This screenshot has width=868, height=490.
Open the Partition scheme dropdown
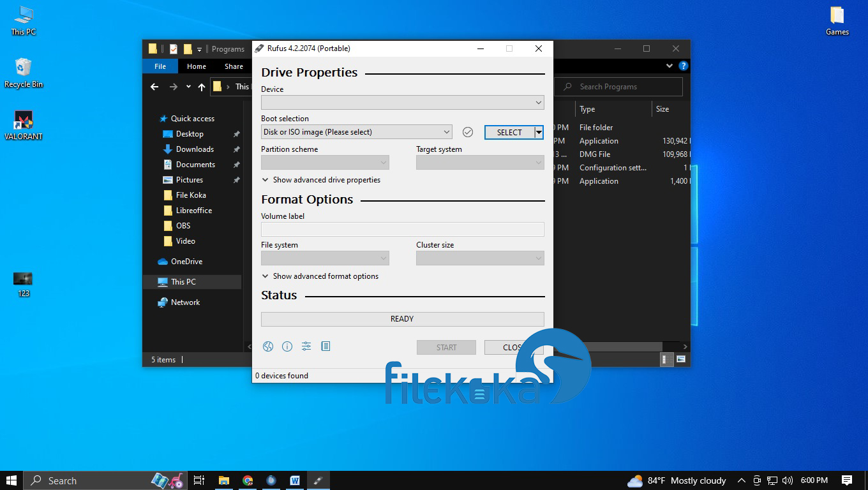click(325, 163)
